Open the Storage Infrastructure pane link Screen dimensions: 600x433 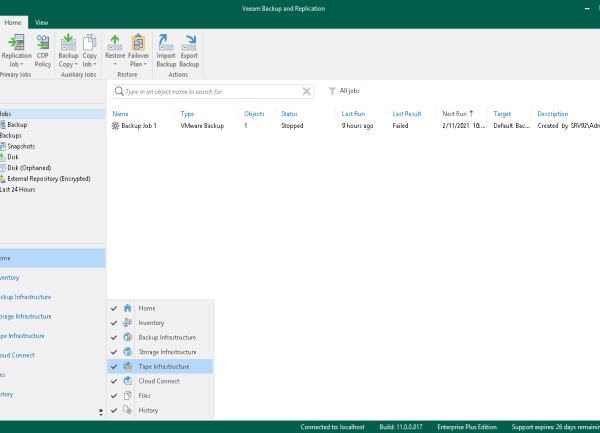(x=26, y=316)
